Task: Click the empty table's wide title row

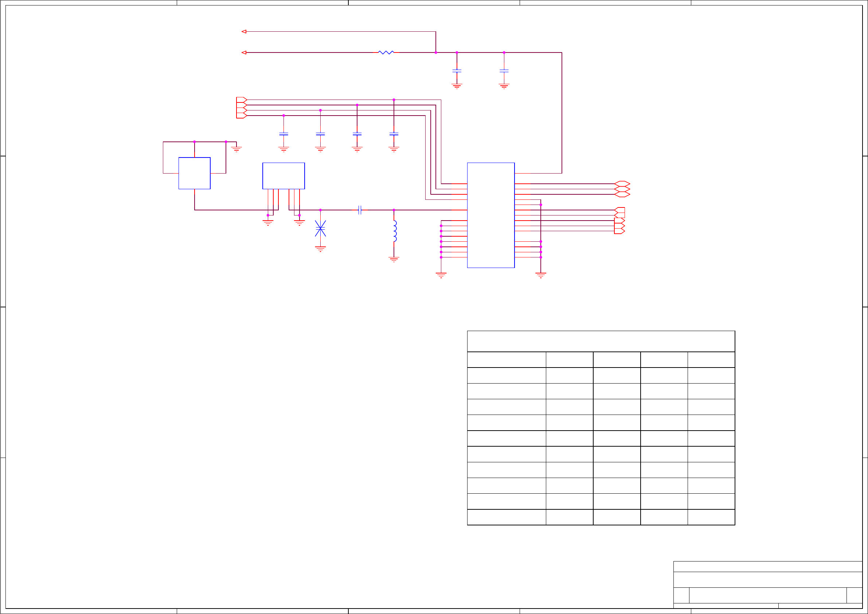Action: point(601,341)
